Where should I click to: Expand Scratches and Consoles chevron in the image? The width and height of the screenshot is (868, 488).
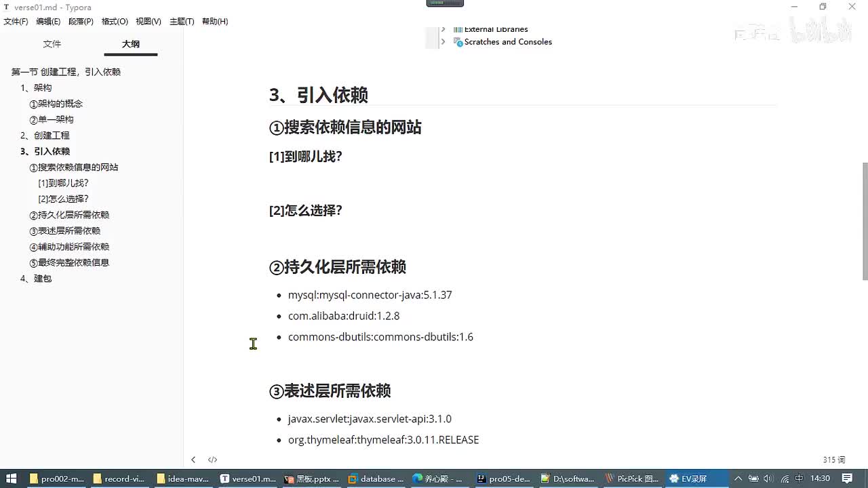443,41
